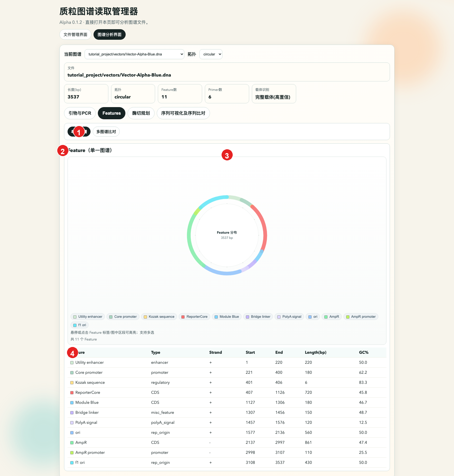This screenshot has width=454, height=476.
Task: Open the 序列可视化及序列比对 view
Action: pyautogui.click(x=183, y=113)
